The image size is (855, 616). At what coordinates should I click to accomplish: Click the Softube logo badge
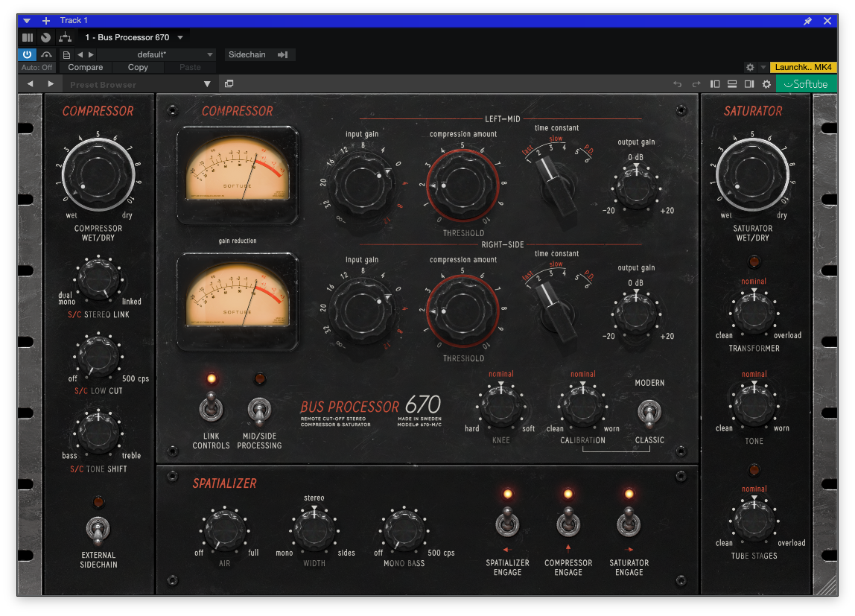click(806, 84)
